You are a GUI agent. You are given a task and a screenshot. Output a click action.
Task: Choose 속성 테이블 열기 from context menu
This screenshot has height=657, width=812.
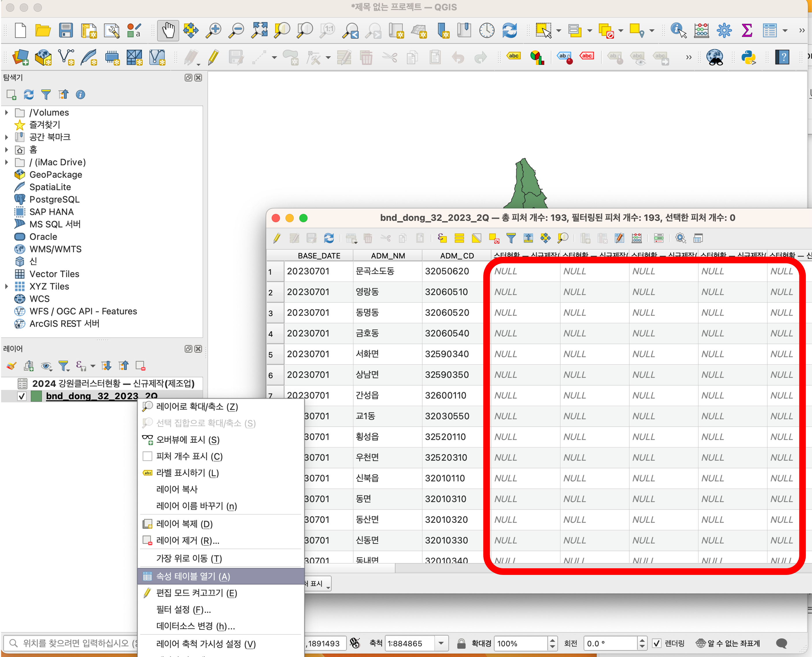point(193,576)
